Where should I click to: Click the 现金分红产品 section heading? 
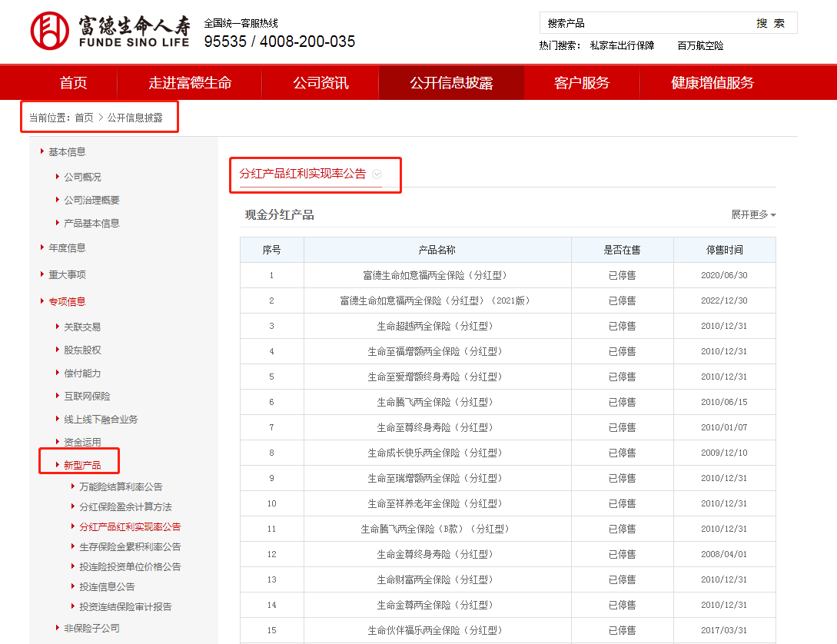pos(279,214)
